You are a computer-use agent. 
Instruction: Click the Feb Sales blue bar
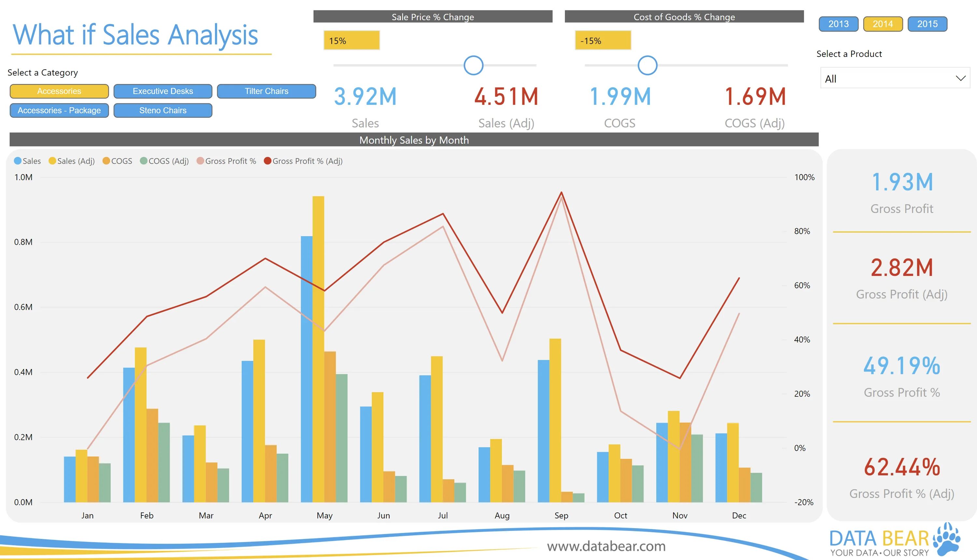click(x=129, y=435)
